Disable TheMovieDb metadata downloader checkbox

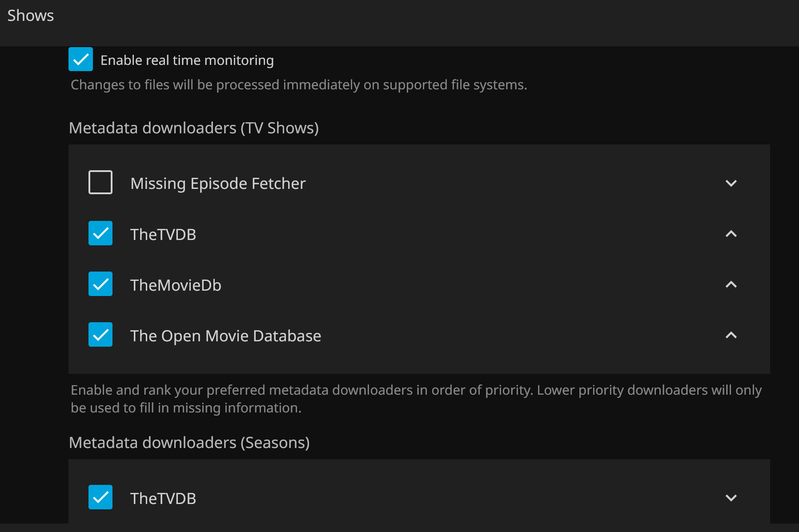[x=100, y=284]
